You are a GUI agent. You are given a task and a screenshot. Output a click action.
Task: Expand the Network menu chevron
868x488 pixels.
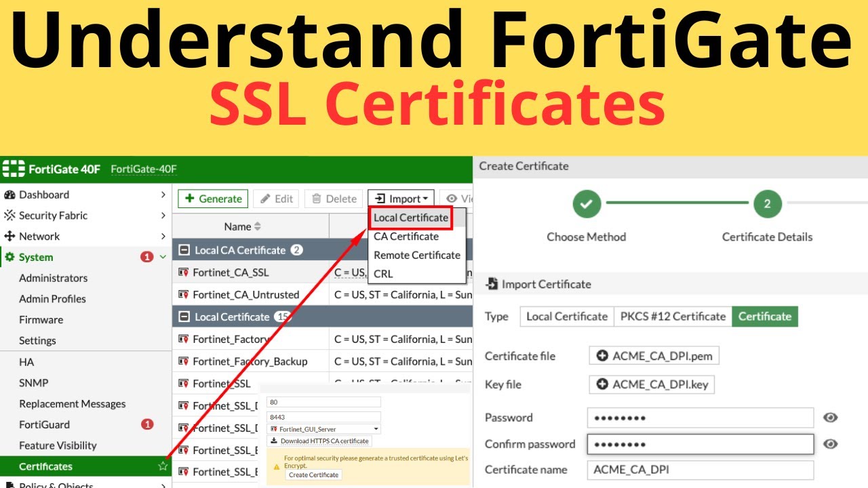[163, 237]
